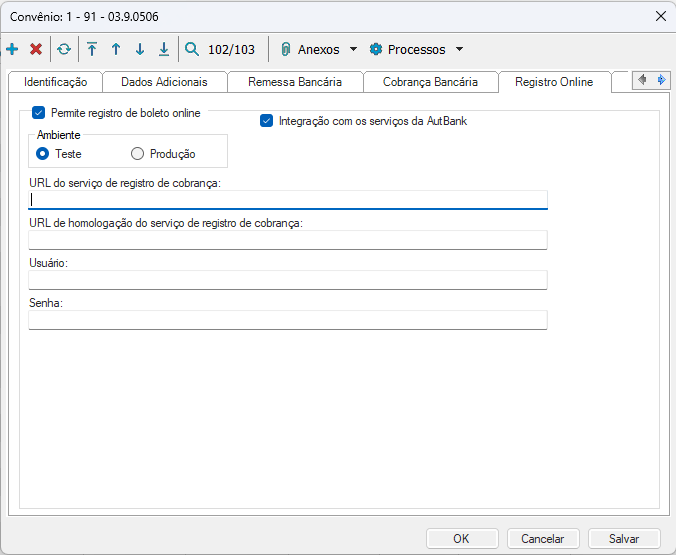Jump to last record arrow
This screenshot has width=676, height=555.
pyautogui.click(x=164, y=49)
